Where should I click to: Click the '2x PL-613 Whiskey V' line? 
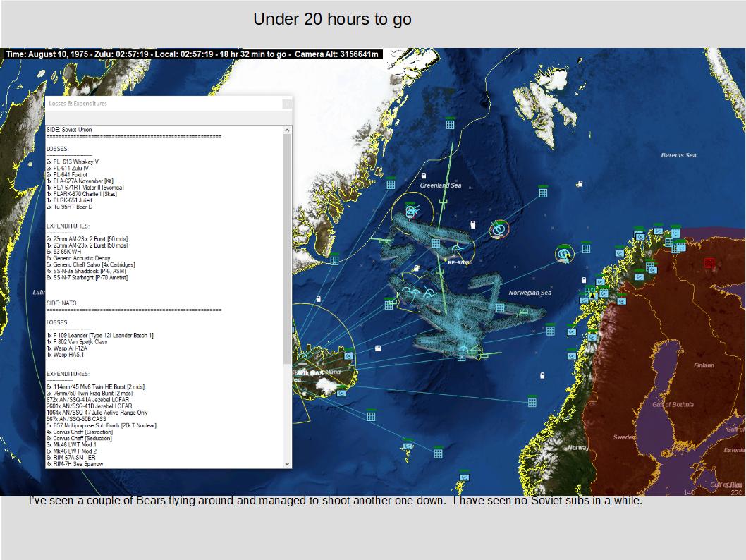pyautogui.click(x=73, y=162)
